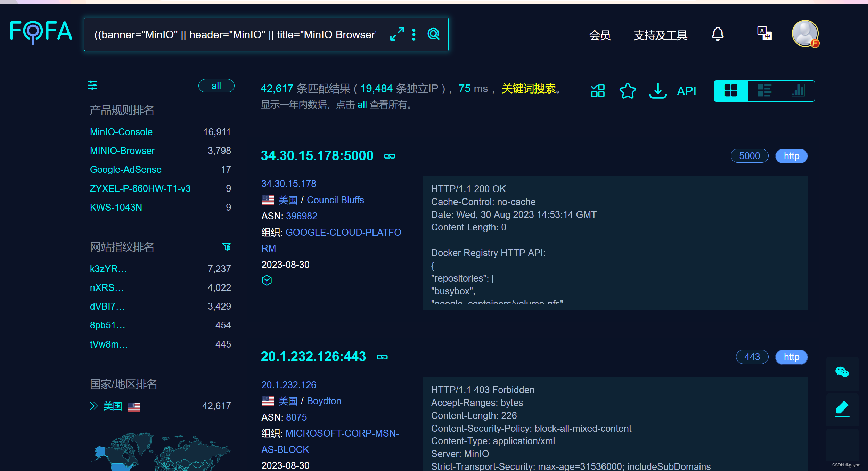Open host 34.30.15.178:5000 title
Viewport: 868px width, 471px height.
tap(317, 156)
